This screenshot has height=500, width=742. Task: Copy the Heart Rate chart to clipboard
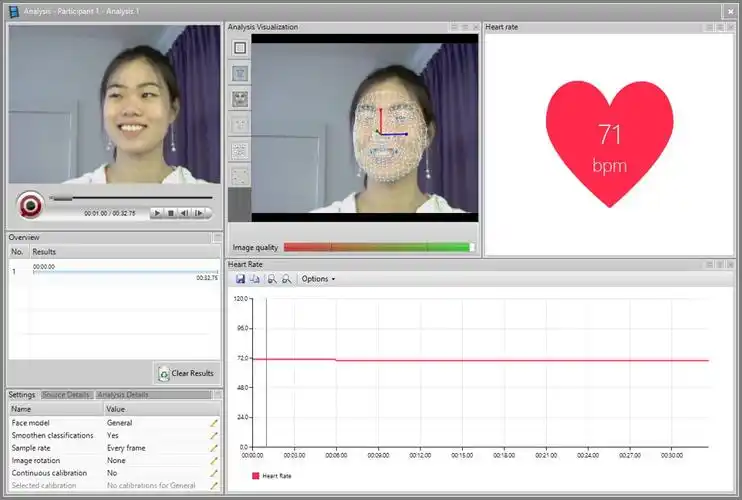tap(255, 279)
